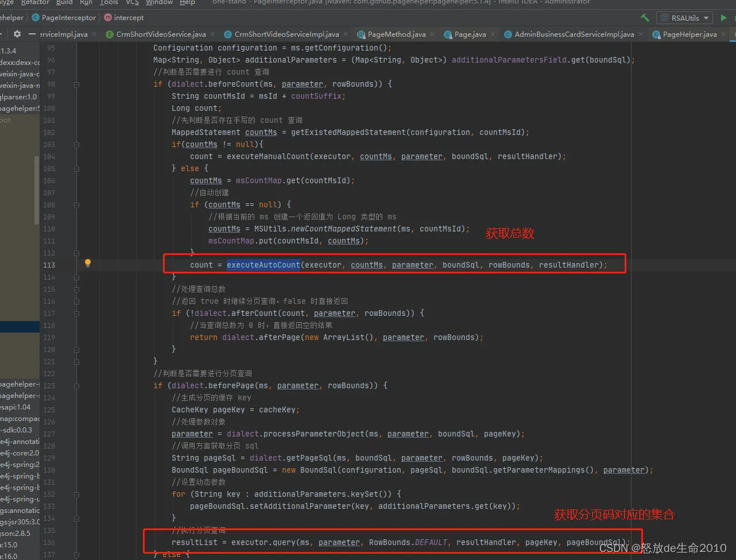Click additionalParametersField on line 96
The height and width of the screenshot is (560, 736).
(x=509, y=60)
